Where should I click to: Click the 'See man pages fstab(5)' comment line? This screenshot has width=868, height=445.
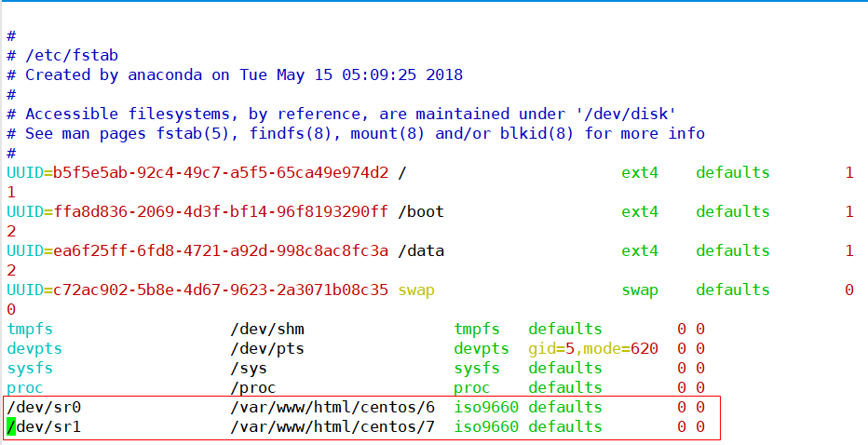click(x=356, y=133)
